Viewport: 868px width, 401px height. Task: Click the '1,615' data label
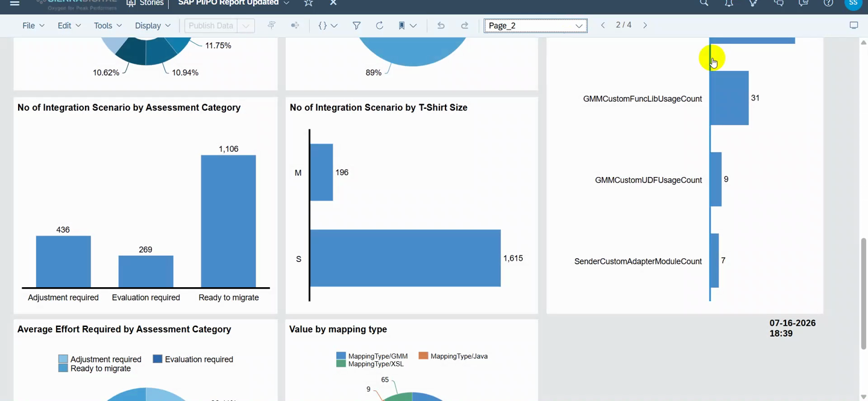[x=513, y=258]
